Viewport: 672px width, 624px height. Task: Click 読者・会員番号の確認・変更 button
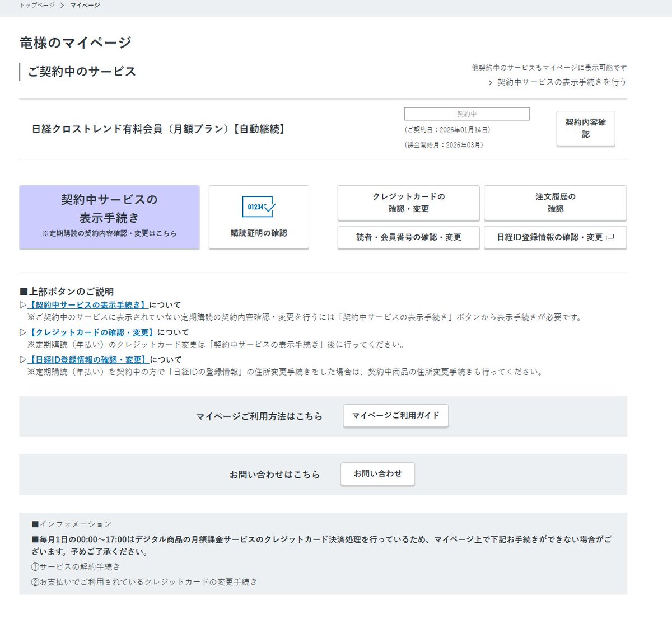click(409, 237)
